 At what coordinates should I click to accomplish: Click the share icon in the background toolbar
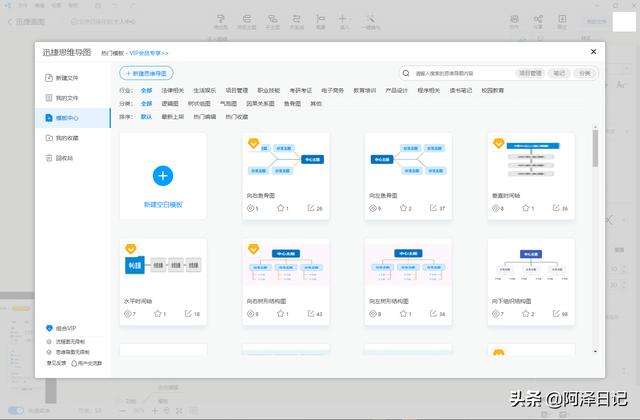click(538, 21)
